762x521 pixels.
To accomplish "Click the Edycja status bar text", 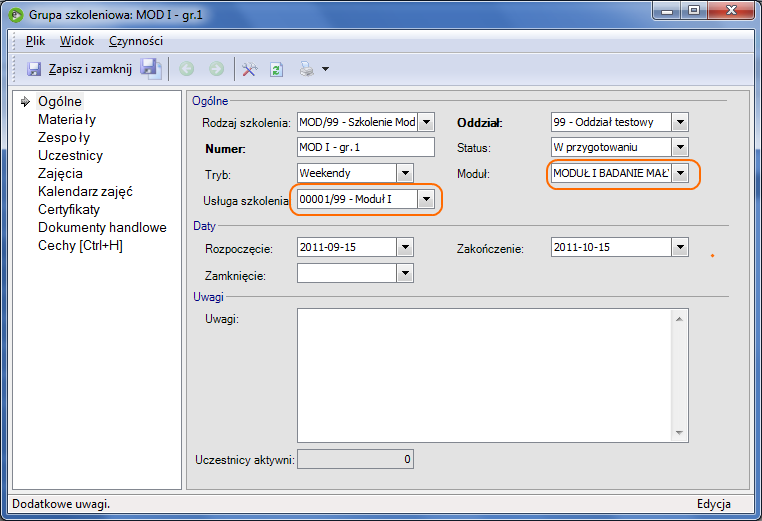I will tap(713, 504).
